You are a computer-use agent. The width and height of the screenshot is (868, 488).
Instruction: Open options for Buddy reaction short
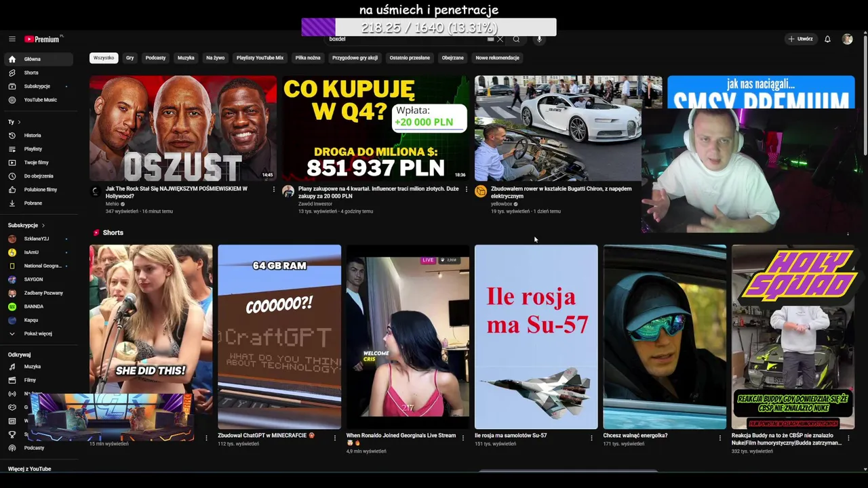click(848, 438)
